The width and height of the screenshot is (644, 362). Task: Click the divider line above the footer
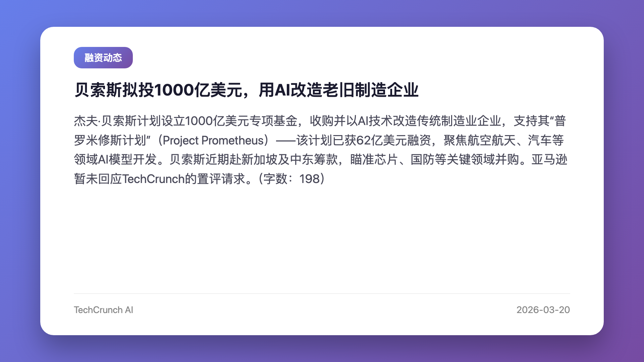[x=322, y=294]
